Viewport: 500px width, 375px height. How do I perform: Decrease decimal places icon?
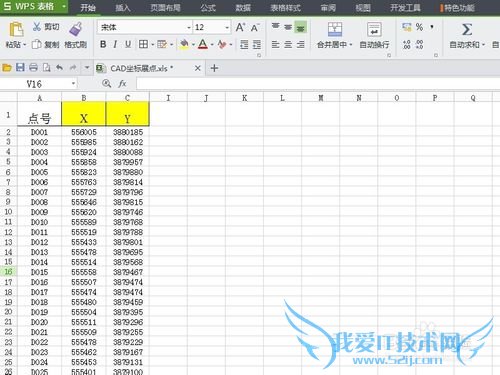[420, 44]
